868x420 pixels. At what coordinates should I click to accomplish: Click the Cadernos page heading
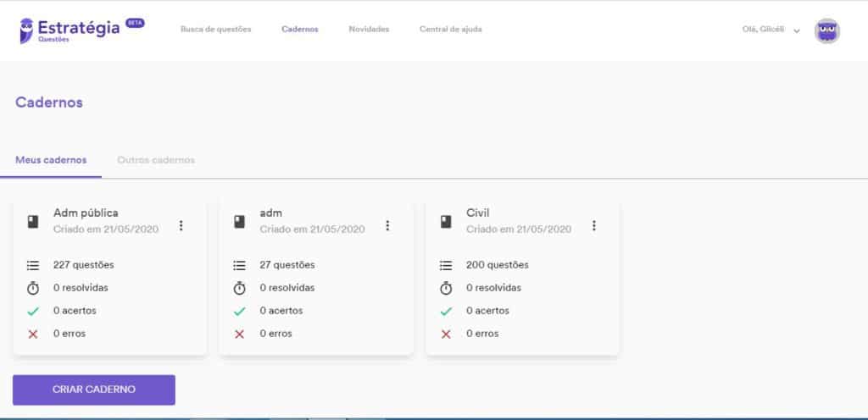click(49, 102)
